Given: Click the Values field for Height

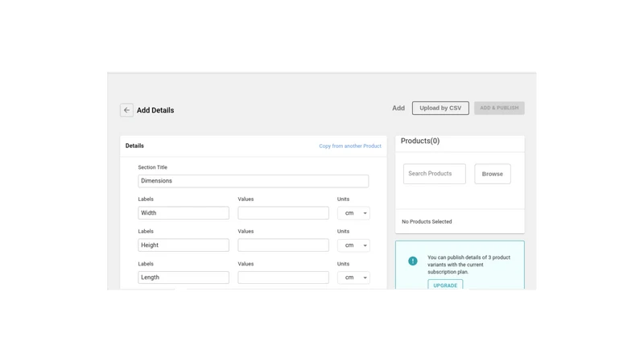Looking at the screenshot, I should [283, 245].
